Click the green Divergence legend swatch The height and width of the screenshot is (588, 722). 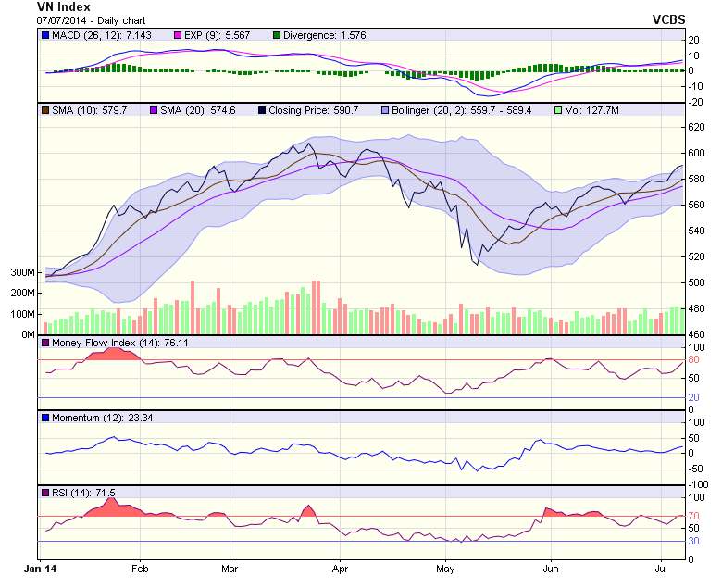coord(276,35)
